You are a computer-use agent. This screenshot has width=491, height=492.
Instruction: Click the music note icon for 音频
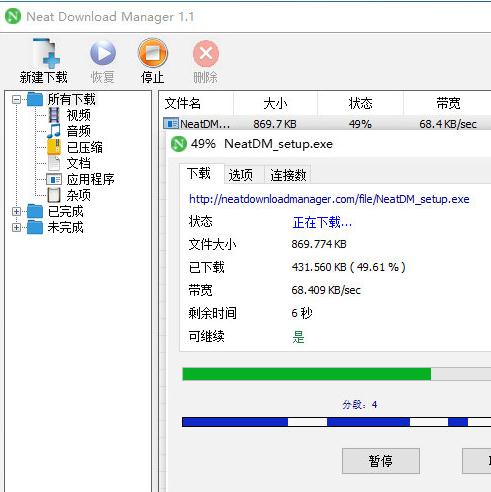(x=54, y=131)
